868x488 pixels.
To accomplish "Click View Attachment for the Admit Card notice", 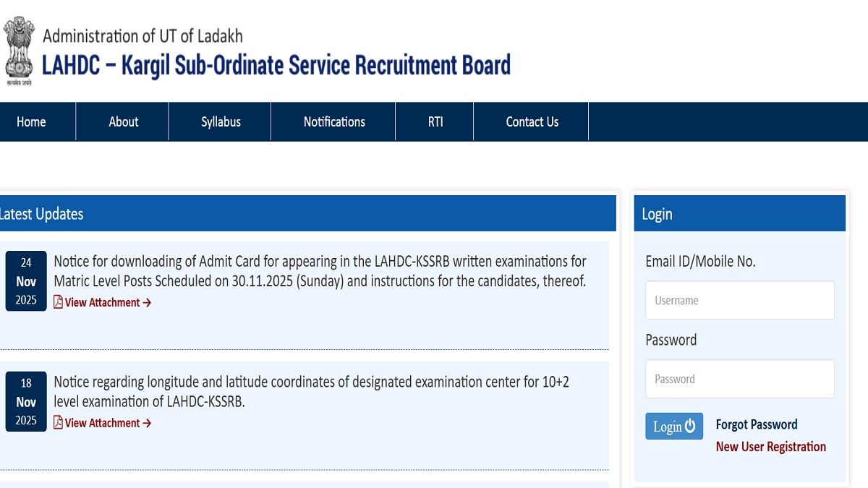I will tap(101, 302).
